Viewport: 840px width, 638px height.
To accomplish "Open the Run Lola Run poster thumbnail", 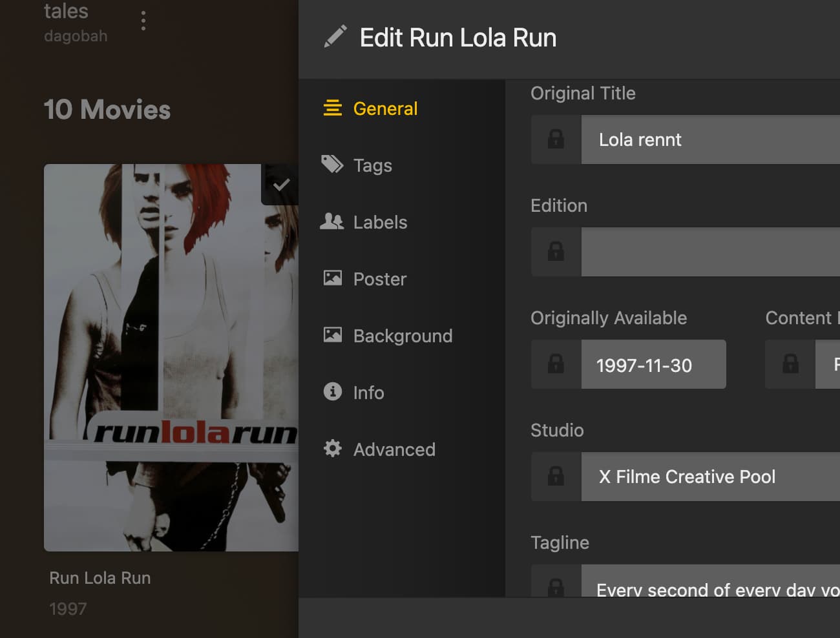I will [x=171, y=358].
